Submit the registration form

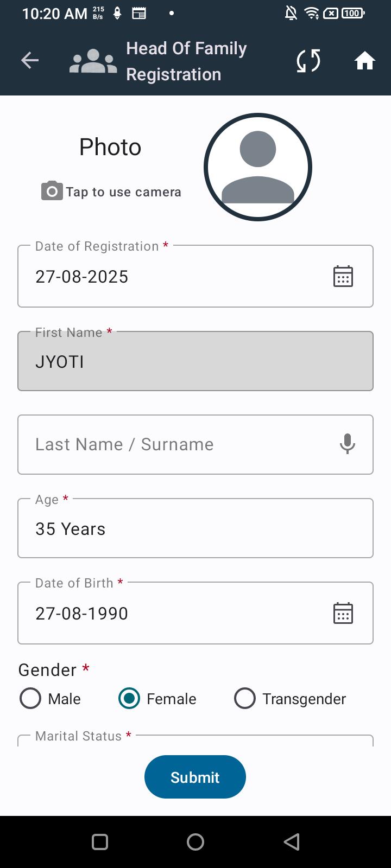click(x=195, y=777)
